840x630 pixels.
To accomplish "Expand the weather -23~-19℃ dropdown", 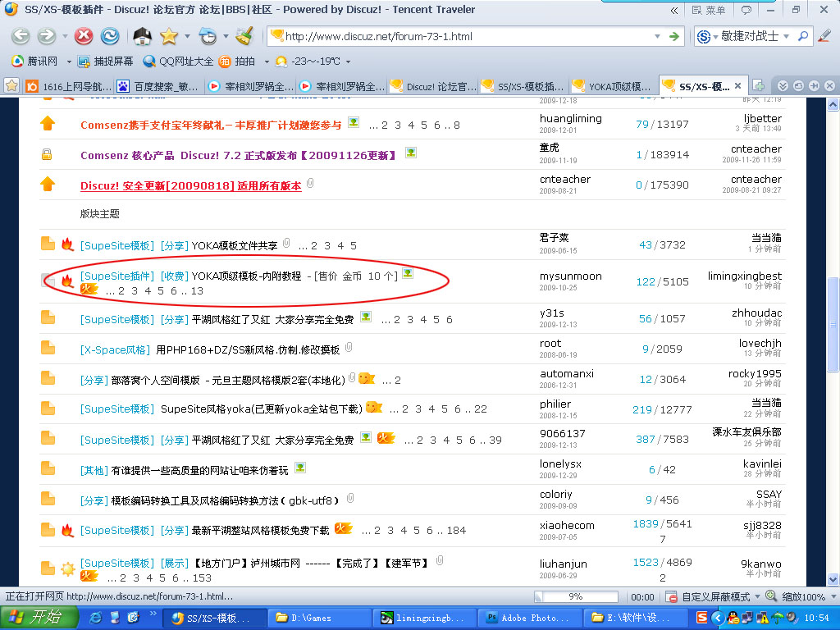I will point(348,62).
